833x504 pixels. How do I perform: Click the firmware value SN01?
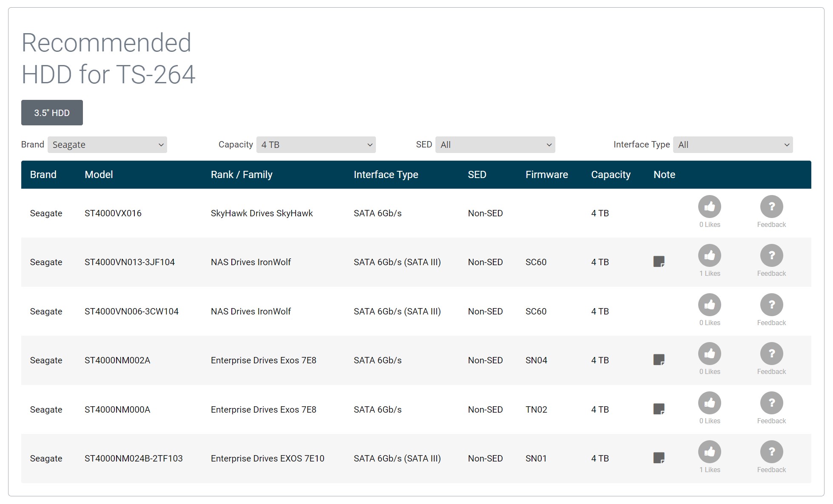point(536,459)
